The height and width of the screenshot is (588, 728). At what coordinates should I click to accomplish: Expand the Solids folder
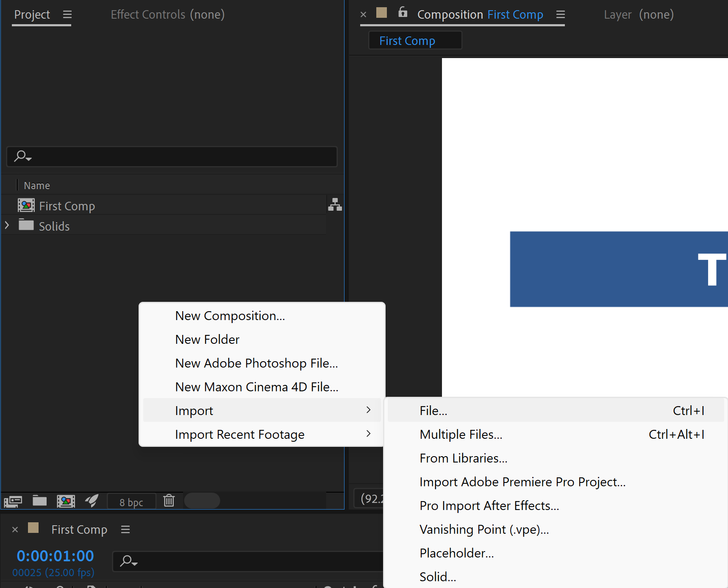click(7, 225)
